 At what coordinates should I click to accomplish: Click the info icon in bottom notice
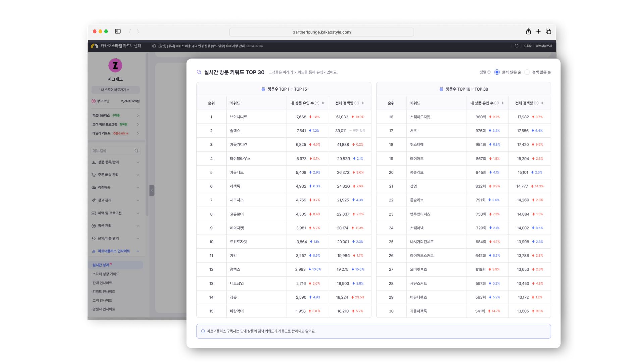[x=203, y=331]
